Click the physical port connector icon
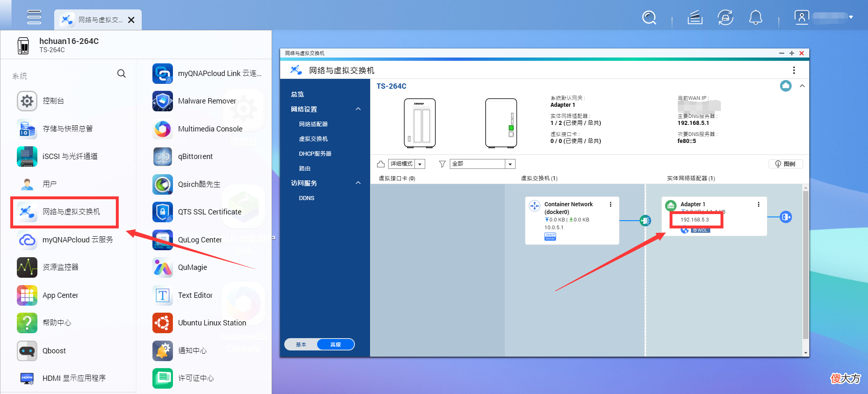The height and width of the screenshot is (394, 868). (785, 217)
